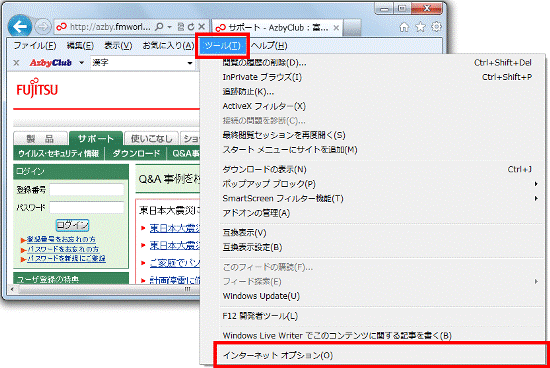This screenshot has height=368, width=550.
Task: Expand ポップアップ ブロック(P) submenu
Action: (536, 184)
